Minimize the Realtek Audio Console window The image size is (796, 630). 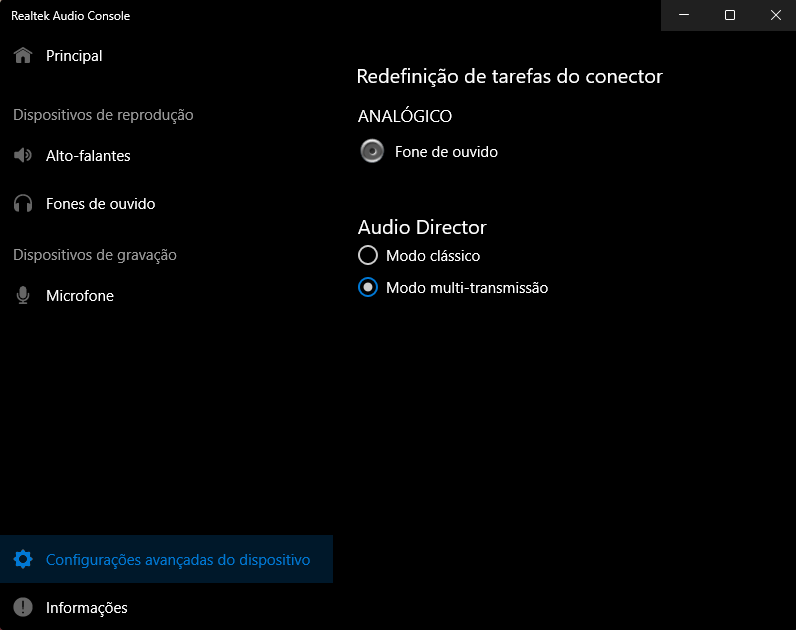684,15
